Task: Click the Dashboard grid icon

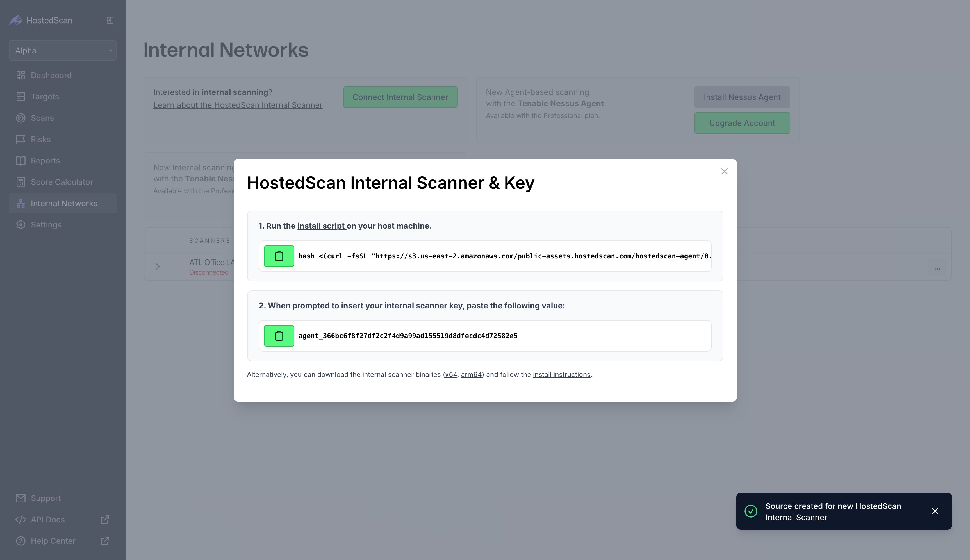Action: [21, 75]
